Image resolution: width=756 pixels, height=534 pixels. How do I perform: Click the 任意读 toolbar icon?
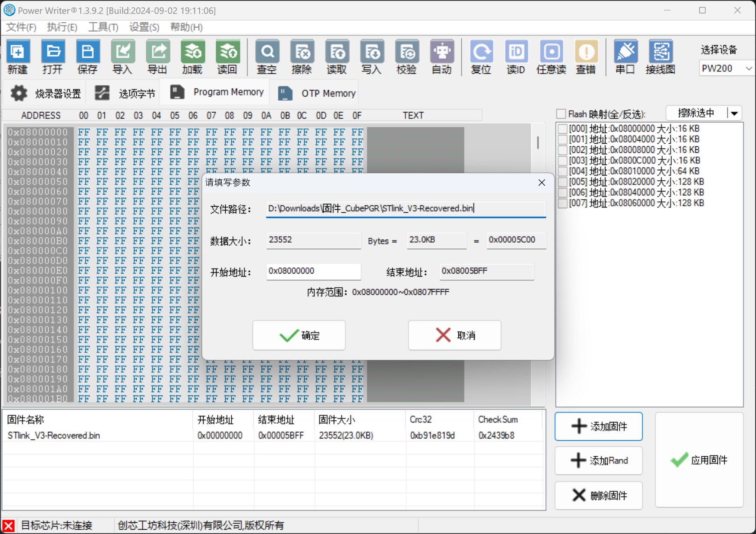551,57
